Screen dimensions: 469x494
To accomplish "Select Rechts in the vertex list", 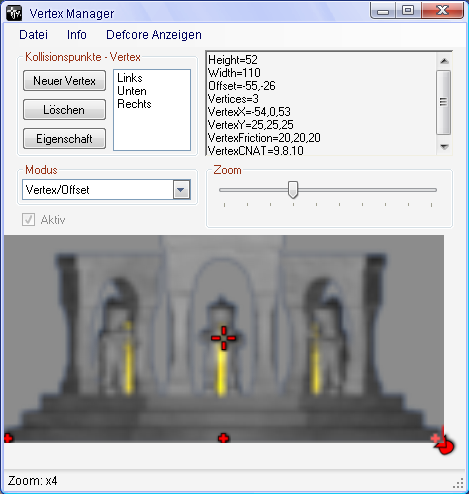I will click(x=134, y=104).
